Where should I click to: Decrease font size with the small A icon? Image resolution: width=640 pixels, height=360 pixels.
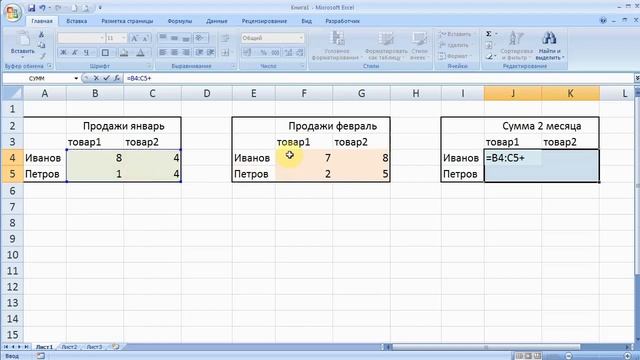pyautogui.click(x=145, y=38)
